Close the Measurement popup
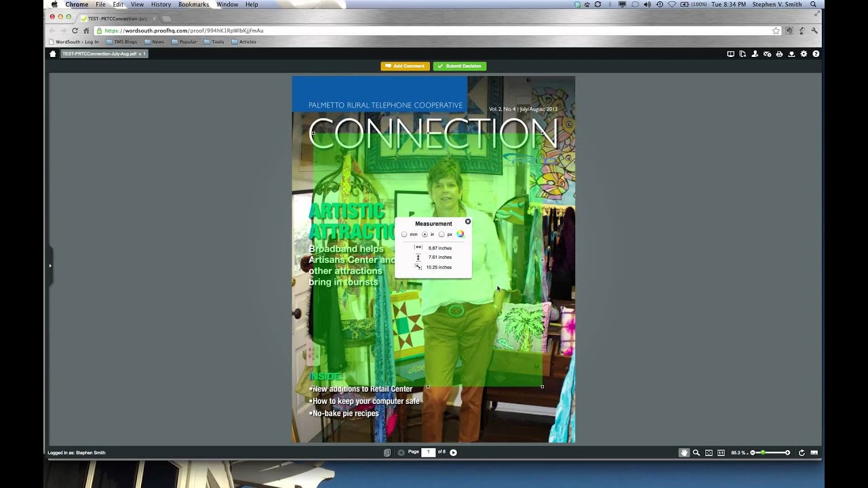Image resolution: width=868 pixels, height=488 pixels. click(x=467, y=222)
